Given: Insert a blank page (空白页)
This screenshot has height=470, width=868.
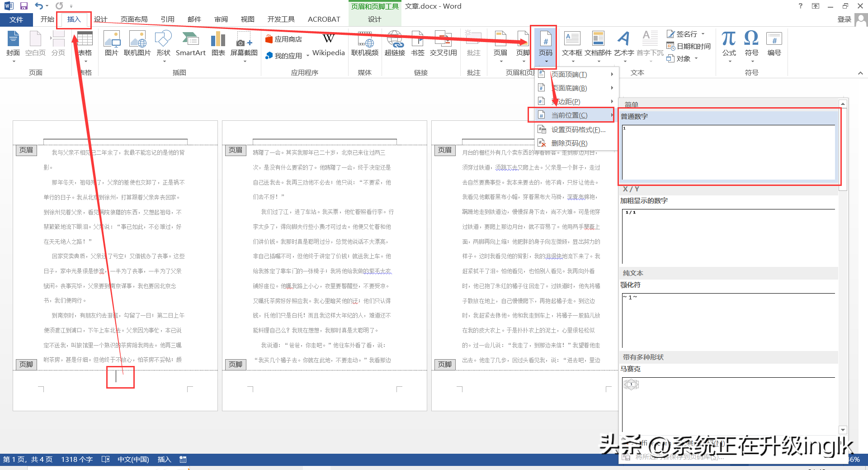Looking at the screenshot, I should click(35, 44).
